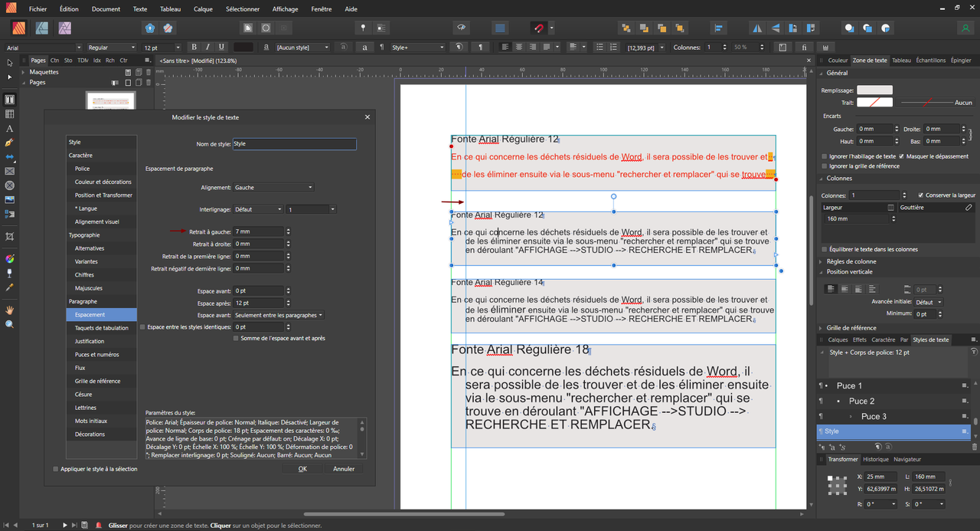Select the Frame Text tool
Screen dimensions: 980x531
(x=9, y=100)
